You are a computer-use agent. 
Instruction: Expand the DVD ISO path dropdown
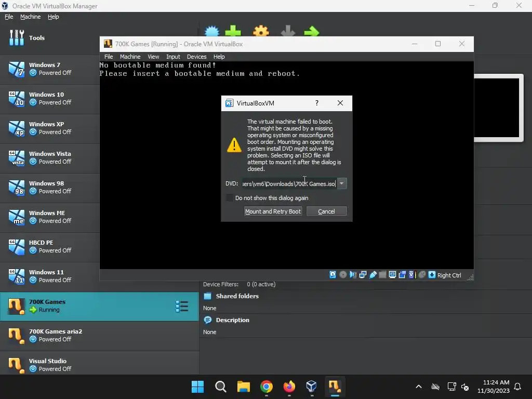pos(342,183)
